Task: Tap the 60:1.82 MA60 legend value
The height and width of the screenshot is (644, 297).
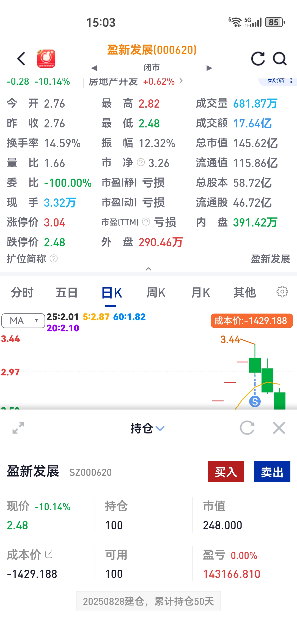Action: [130, 317]
